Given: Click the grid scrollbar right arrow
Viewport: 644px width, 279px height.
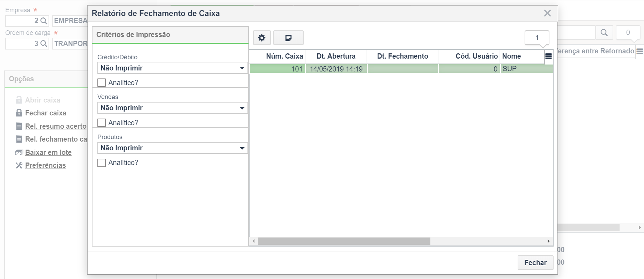Looking at the screenshot, I should click(548, 241).
